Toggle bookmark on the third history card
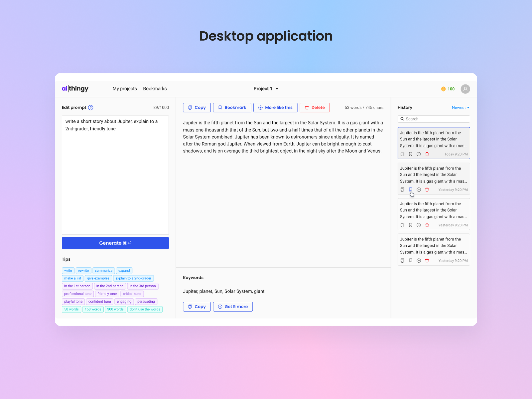 (410, 225)
